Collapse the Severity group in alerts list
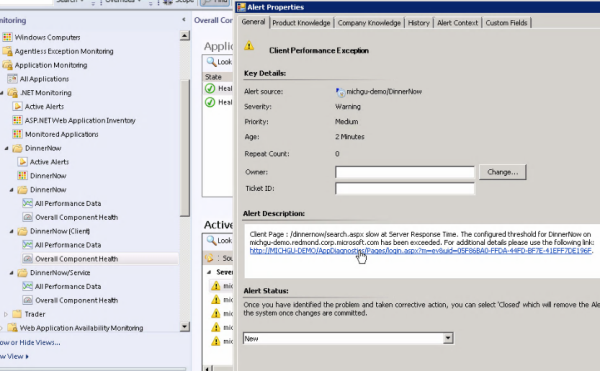The width and height of the screenshot is (600, 371). point(209,272)
